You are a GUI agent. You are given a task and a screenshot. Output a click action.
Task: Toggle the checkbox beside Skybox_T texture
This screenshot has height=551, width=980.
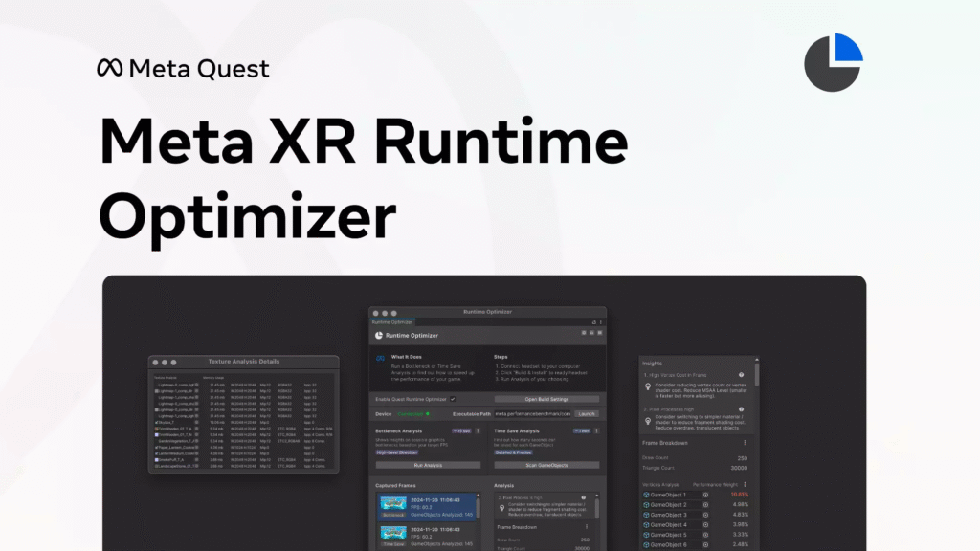[156, 422]
